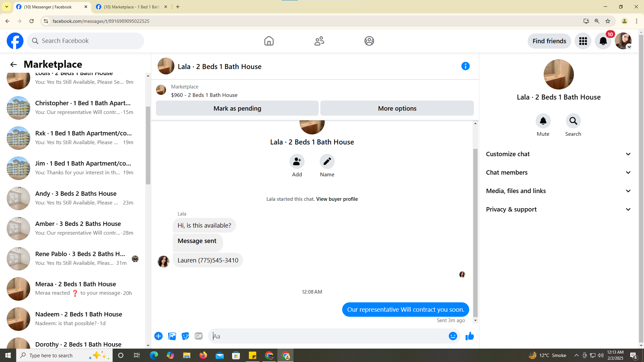Open more actions plus icon
Screen dimensions: 644x362
point(158,336)
